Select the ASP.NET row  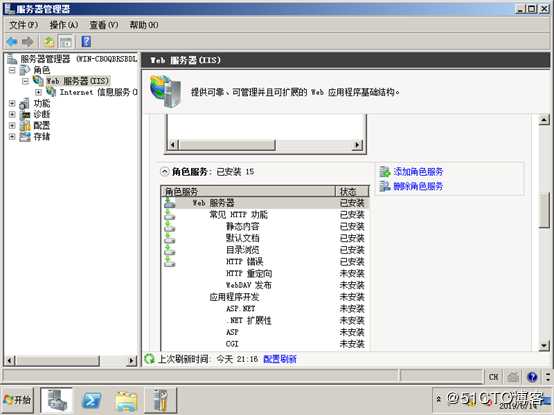pyautogui.click(x=265, y=309)
